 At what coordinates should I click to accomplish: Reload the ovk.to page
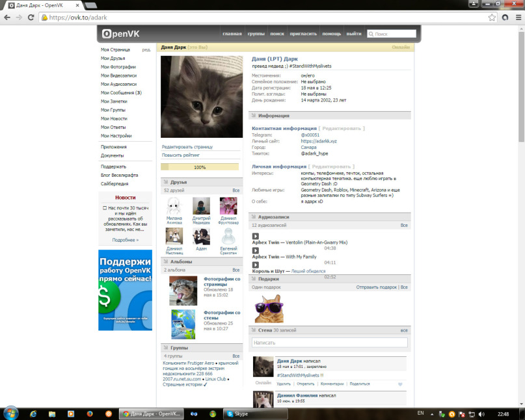click(x=31, y=18)
